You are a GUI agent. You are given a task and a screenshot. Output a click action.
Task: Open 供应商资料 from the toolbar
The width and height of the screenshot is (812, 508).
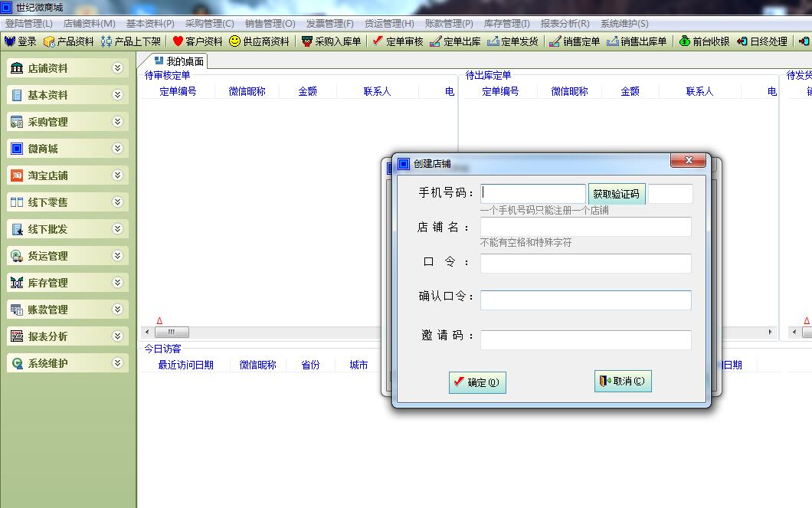(x=264, y=42)
